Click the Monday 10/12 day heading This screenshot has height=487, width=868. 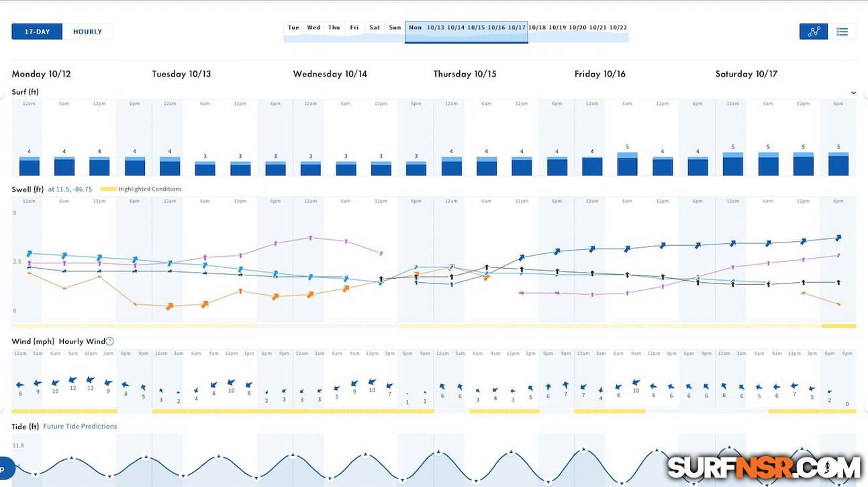(x=38, y=74)
